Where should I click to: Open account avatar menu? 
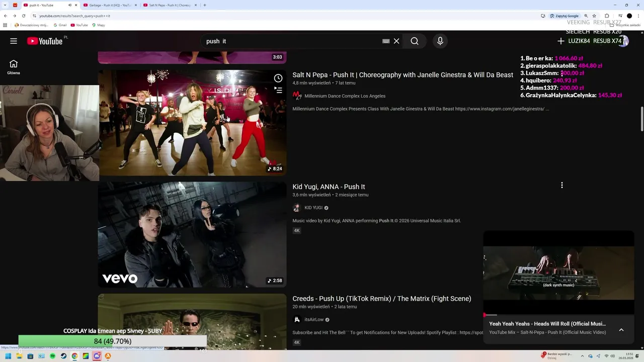click(x=623, y=41)
